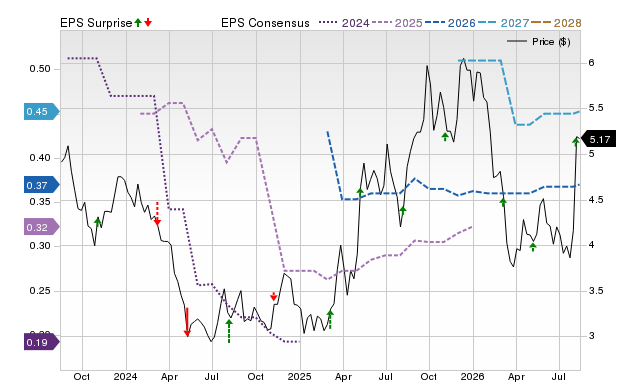The height and width of the screenshot is (382, 640).
Task: Click the long dashed green up arrow
Action: 229,331
